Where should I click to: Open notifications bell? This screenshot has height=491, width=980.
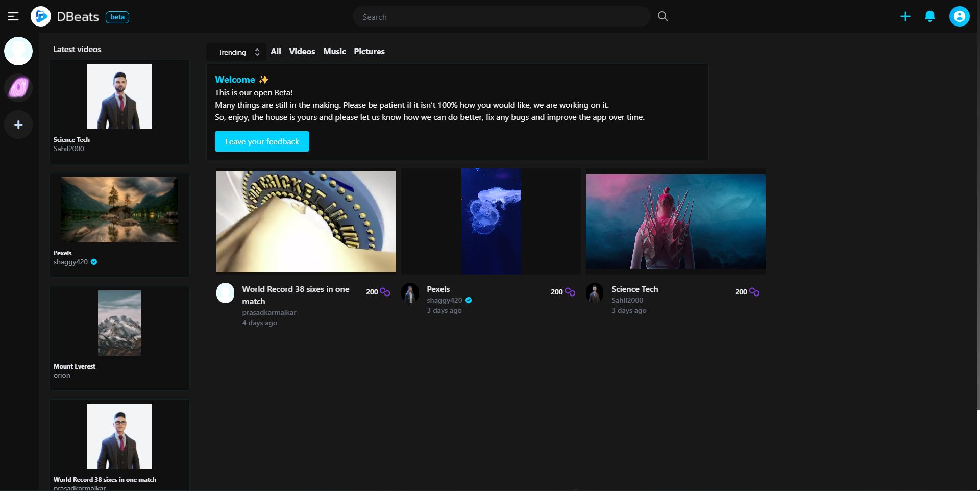coord(930,17)
